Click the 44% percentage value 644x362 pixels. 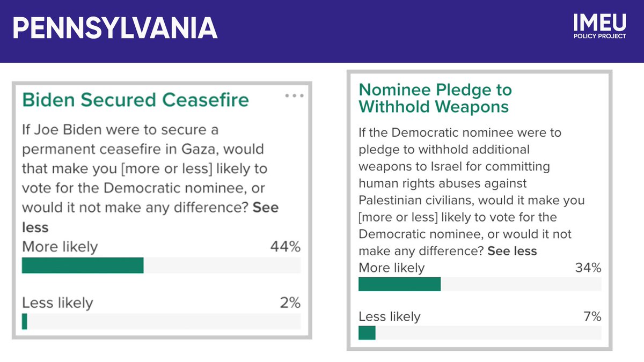pos(286,247)
